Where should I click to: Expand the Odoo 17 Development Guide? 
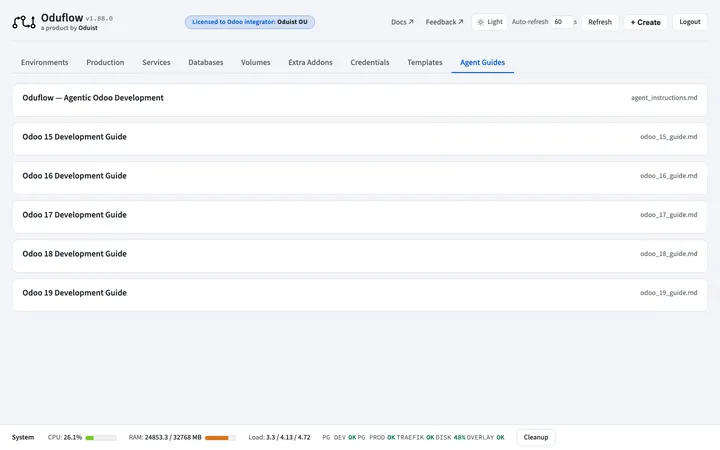point(360,217)
